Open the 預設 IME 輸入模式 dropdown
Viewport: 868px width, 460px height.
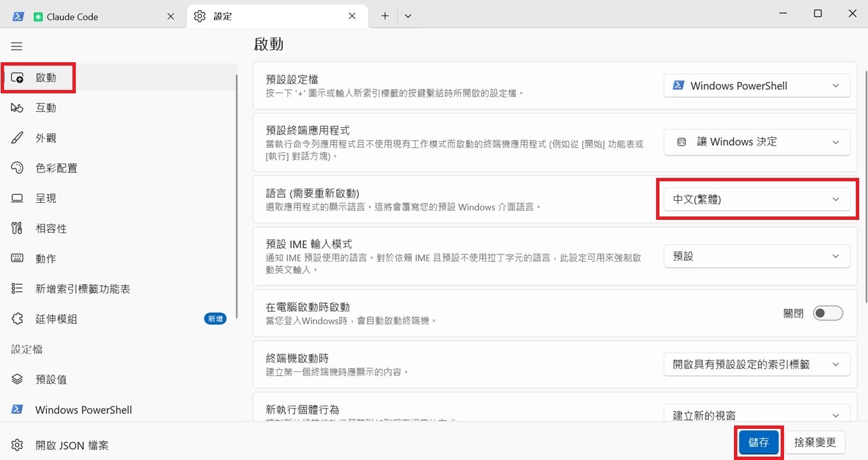[757, 256]
